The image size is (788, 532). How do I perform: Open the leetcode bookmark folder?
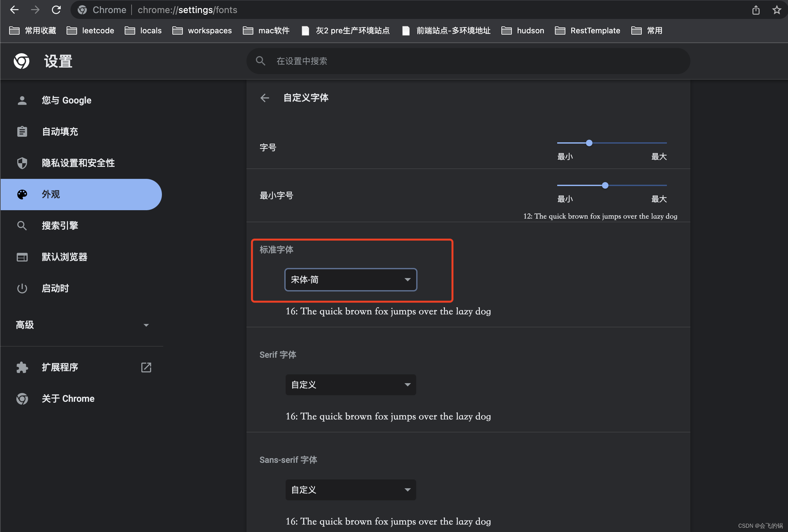(90, 30)
